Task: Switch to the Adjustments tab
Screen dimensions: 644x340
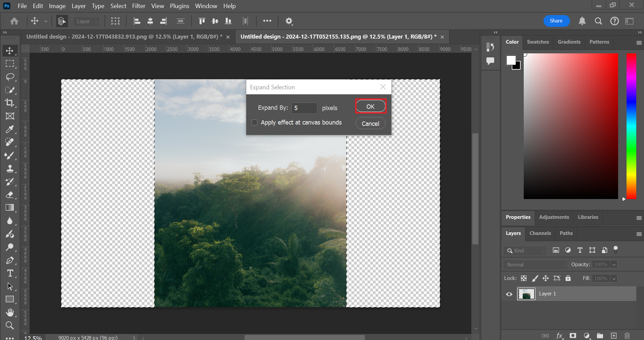Action: point(554,217)
